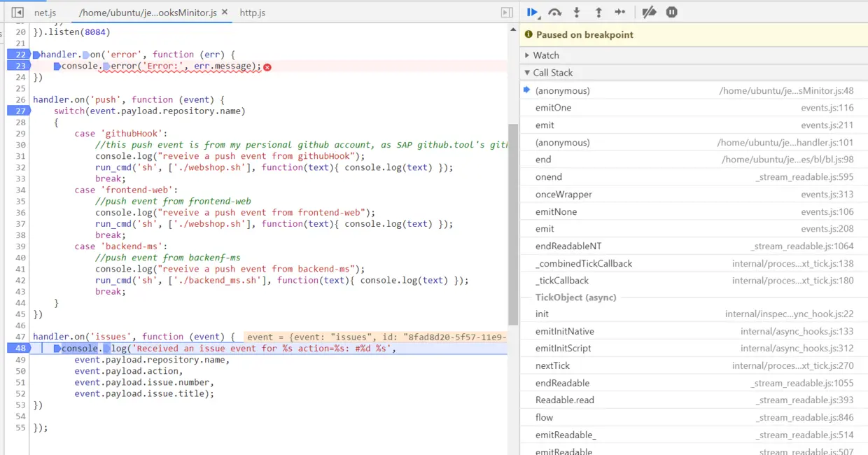Select endReadableNT frame in call stack
This screenshot has width=868, height=455.
(694, 246)
